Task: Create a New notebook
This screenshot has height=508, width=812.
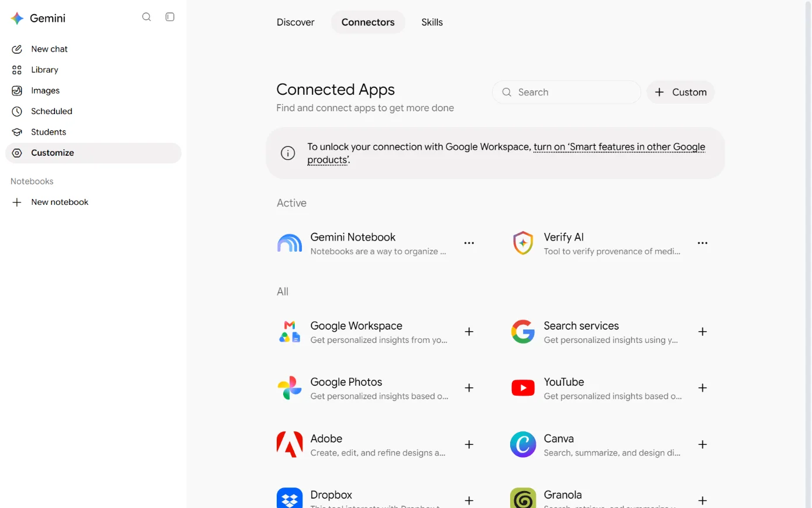Action: [94, 202]
